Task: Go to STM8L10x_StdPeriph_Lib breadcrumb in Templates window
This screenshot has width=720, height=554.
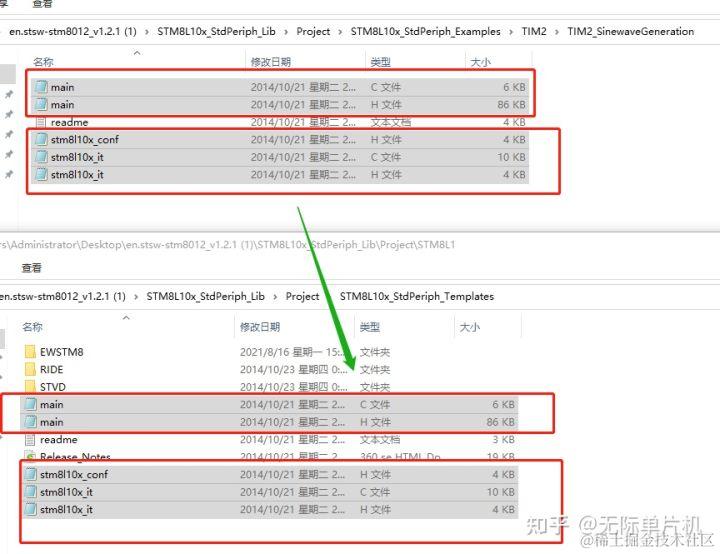Action: coord(205,296)
